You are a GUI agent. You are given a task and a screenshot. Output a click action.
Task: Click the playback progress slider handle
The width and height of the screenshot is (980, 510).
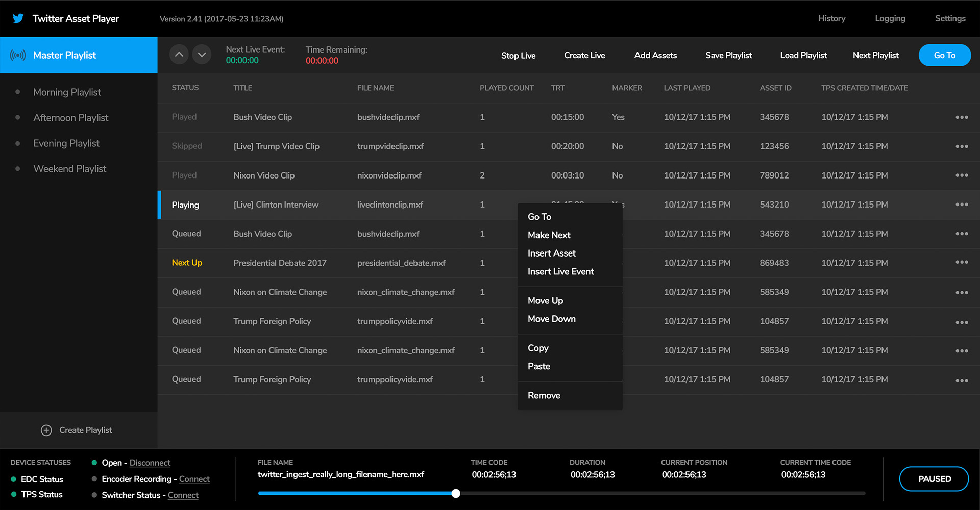[x=456, y=493]
